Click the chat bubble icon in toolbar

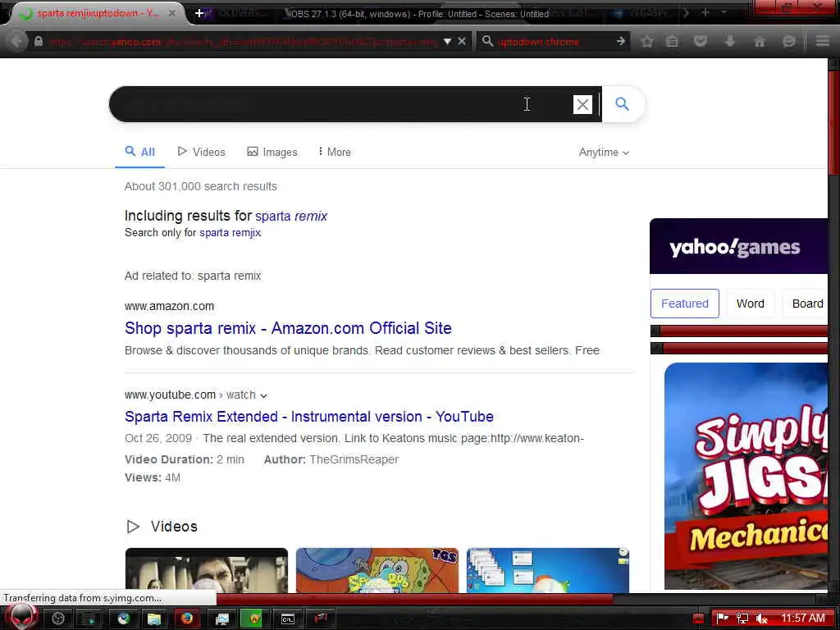(788, 41)
